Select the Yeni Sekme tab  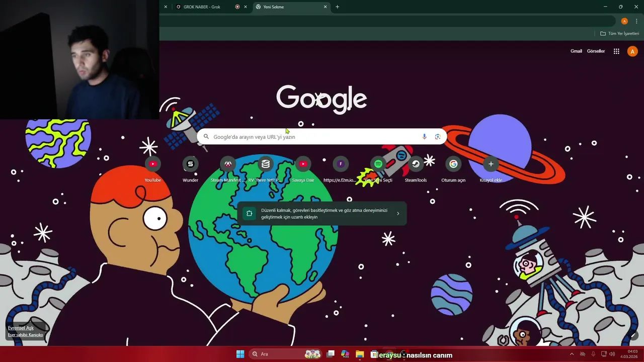point(291,7)
